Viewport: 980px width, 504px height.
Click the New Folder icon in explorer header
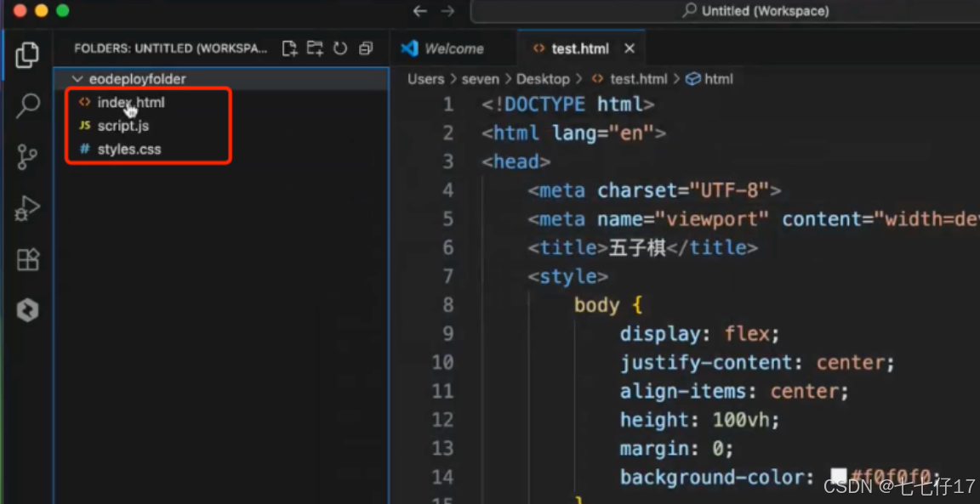point(315,48)
